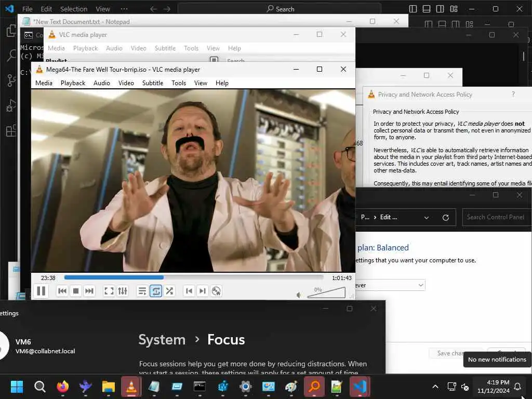Go to previous media in VLC playlist

[x=62, y=291]
